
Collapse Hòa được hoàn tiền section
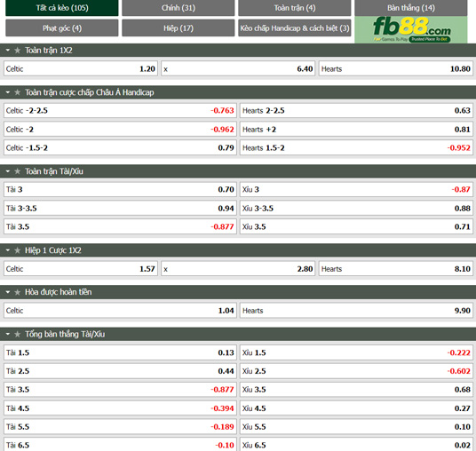click(8, 292)
